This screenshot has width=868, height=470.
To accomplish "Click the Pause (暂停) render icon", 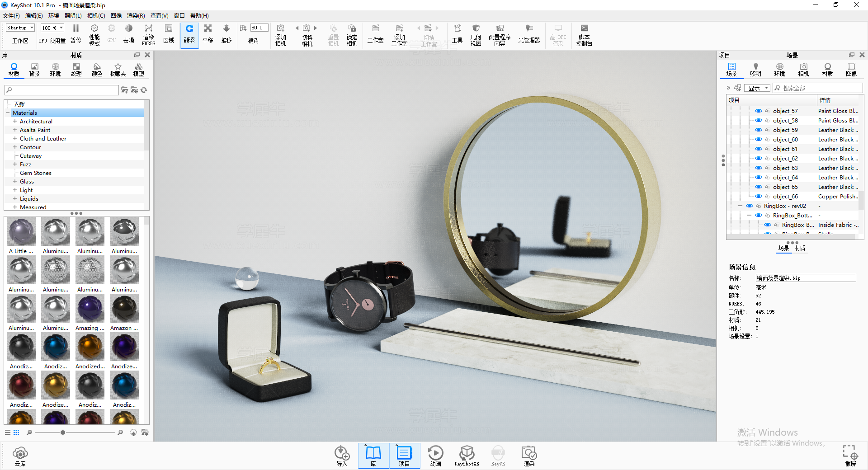I will coord(76,34).
